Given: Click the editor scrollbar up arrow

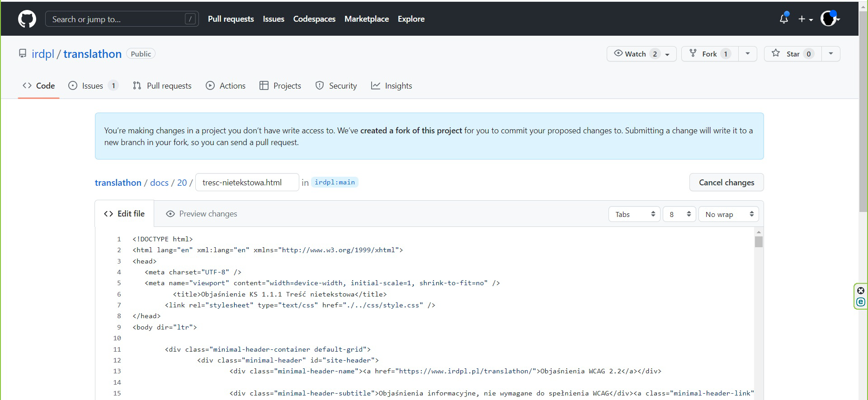Looking at the screenshot, I should pyautogui.click(x=759, y=232).
